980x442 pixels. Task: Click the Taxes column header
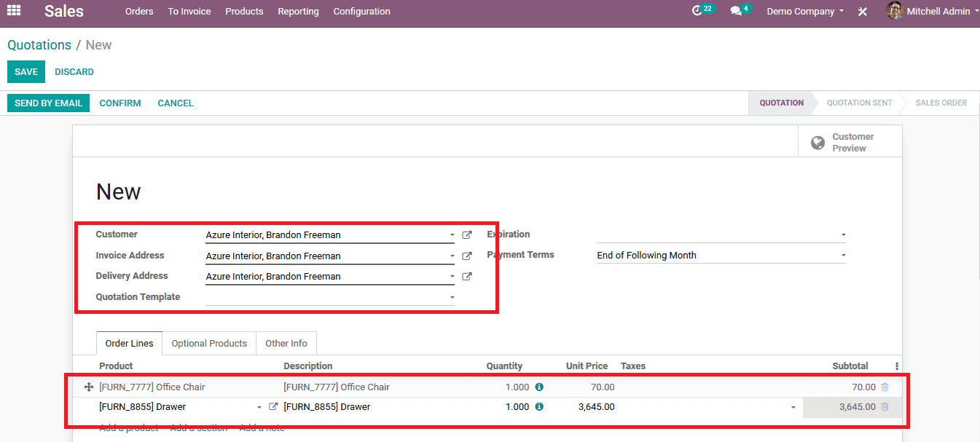coord(633,366)
